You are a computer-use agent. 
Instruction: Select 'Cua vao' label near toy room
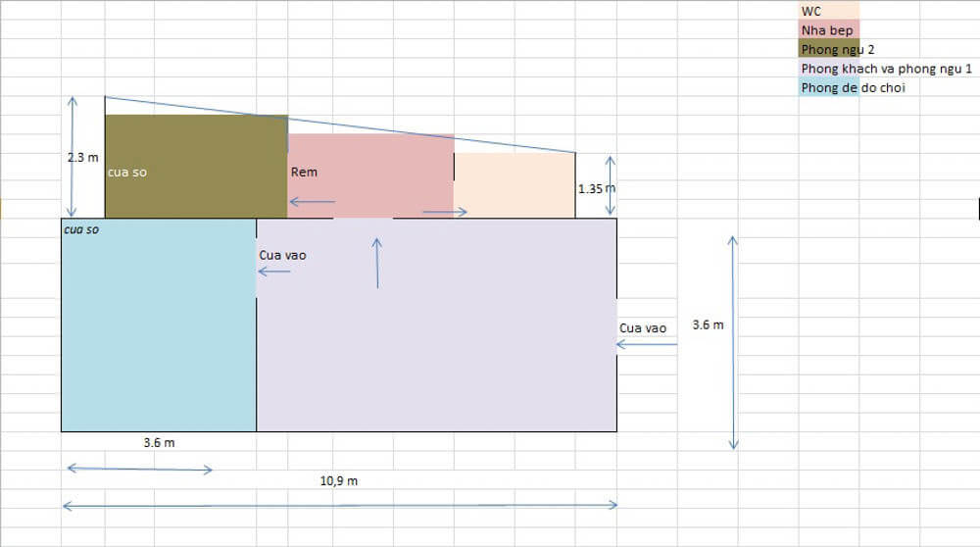[282, 255]
